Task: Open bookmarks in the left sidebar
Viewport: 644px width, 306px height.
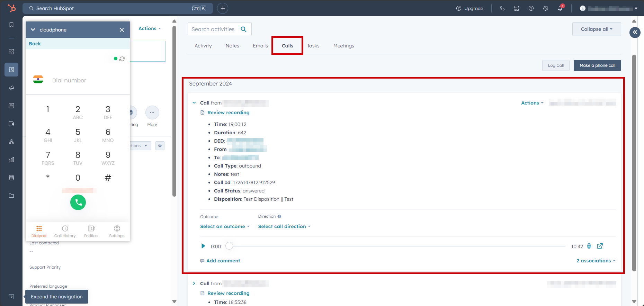Action: [x=11, y=25]
